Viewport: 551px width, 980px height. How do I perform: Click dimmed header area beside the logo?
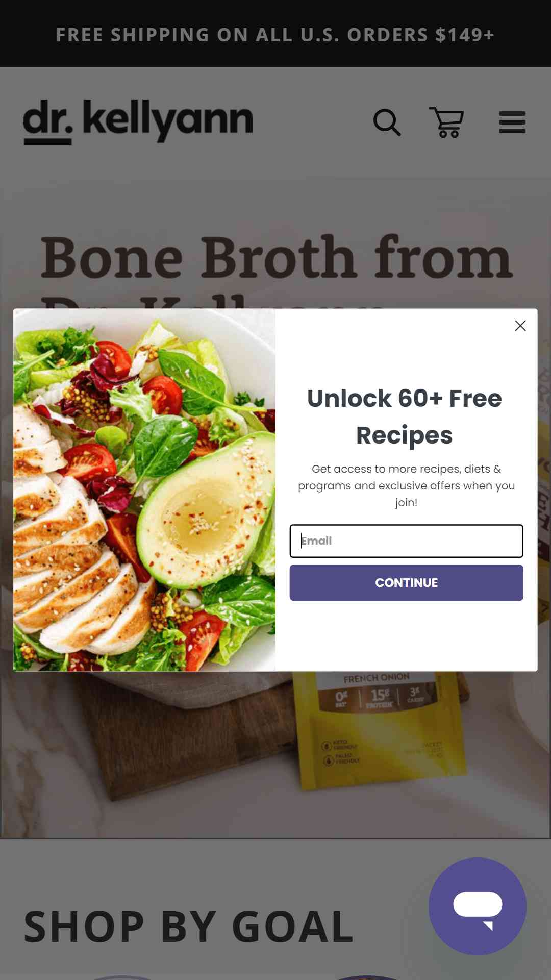tap(312, 122)
